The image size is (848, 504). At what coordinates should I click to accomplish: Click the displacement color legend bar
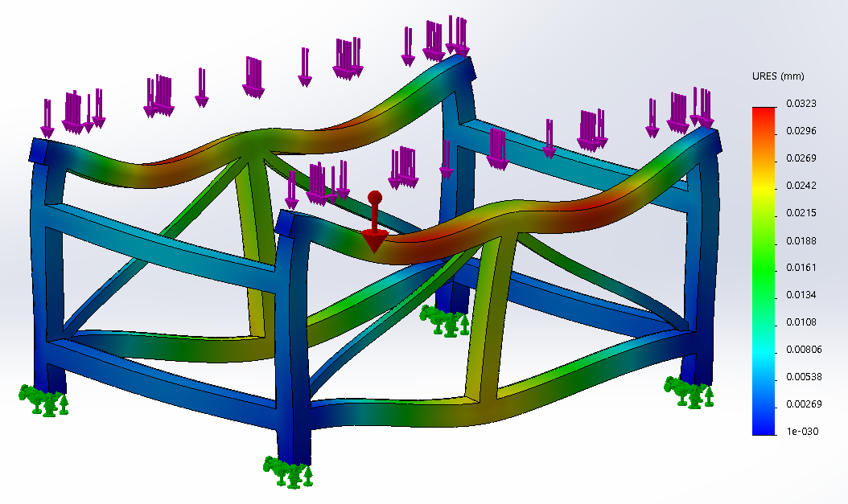764,271
